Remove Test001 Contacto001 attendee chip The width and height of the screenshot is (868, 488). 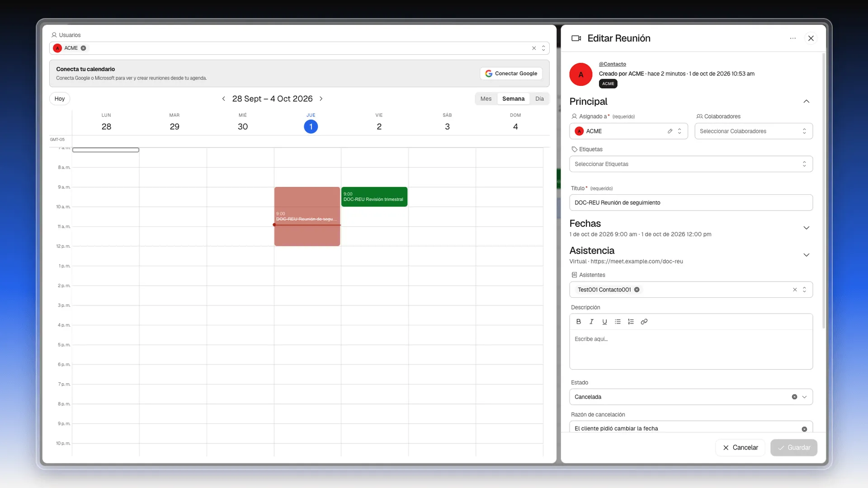(637, 290)
